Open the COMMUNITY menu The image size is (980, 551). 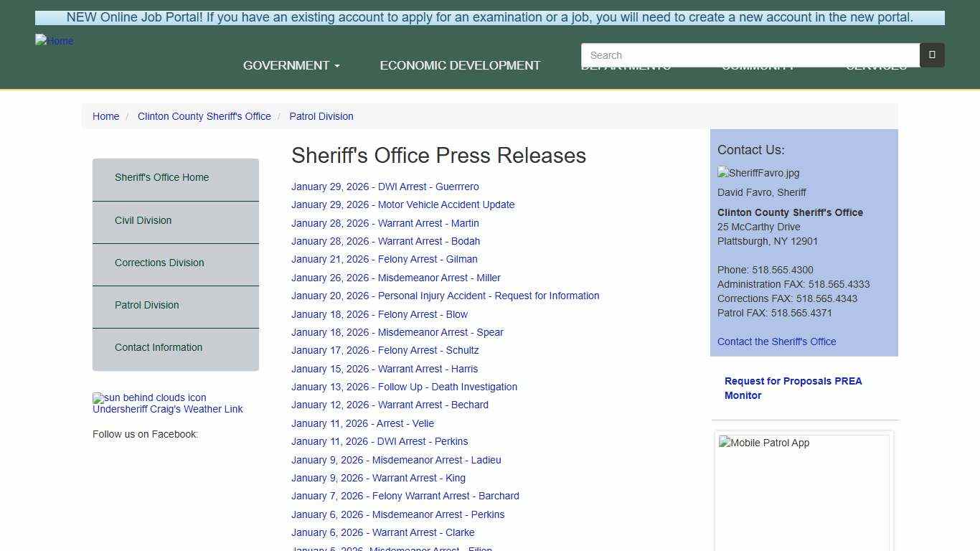[758, 65]
